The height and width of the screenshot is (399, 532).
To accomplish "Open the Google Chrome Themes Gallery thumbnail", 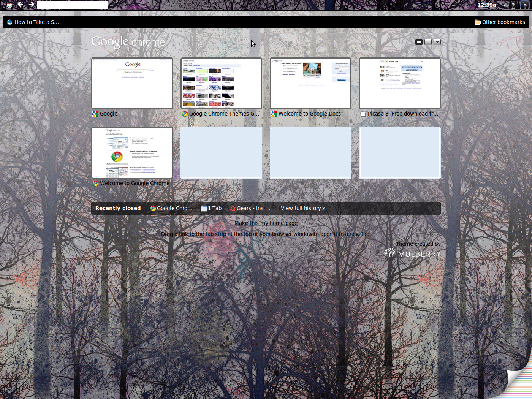I will pos(221,83).
